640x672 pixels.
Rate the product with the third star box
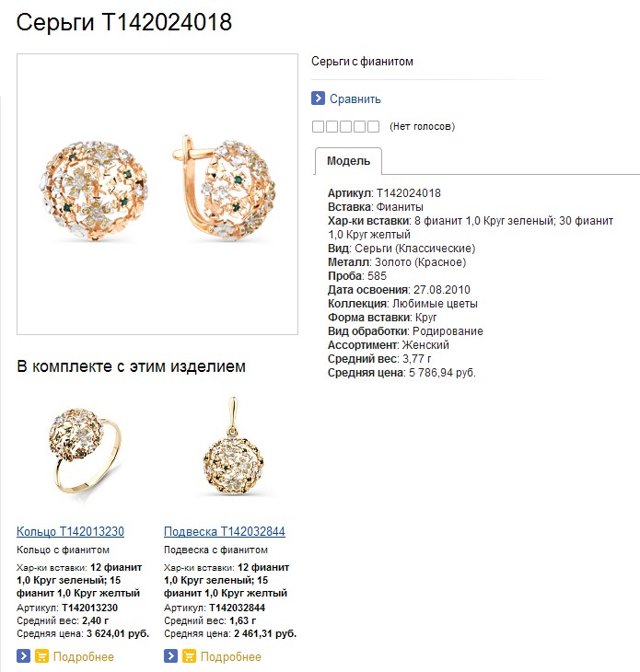(x=345, y=126)
